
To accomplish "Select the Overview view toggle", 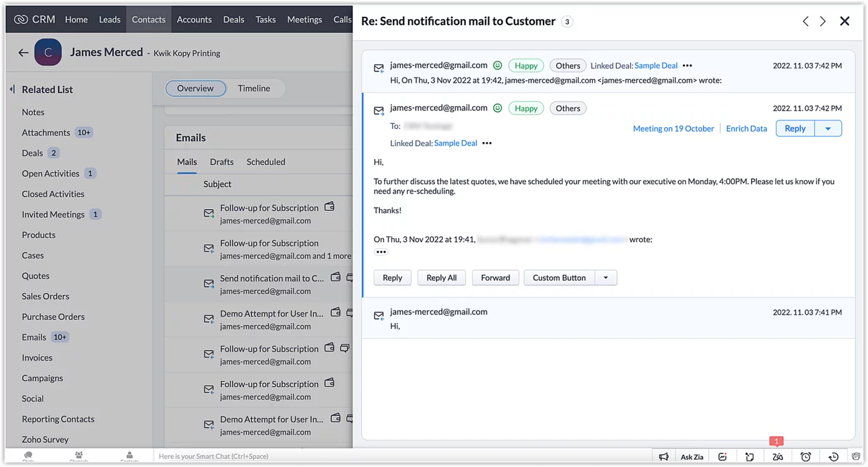I will (x=195, y=88).
